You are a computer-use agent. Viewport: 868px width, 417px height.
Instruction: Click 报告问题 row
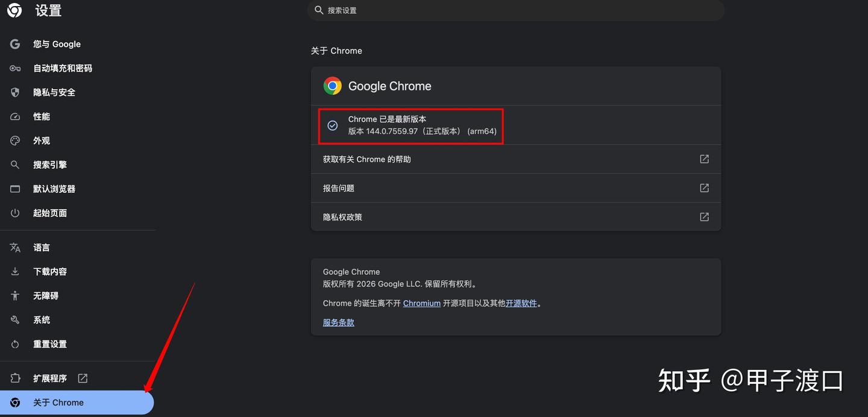516,188
